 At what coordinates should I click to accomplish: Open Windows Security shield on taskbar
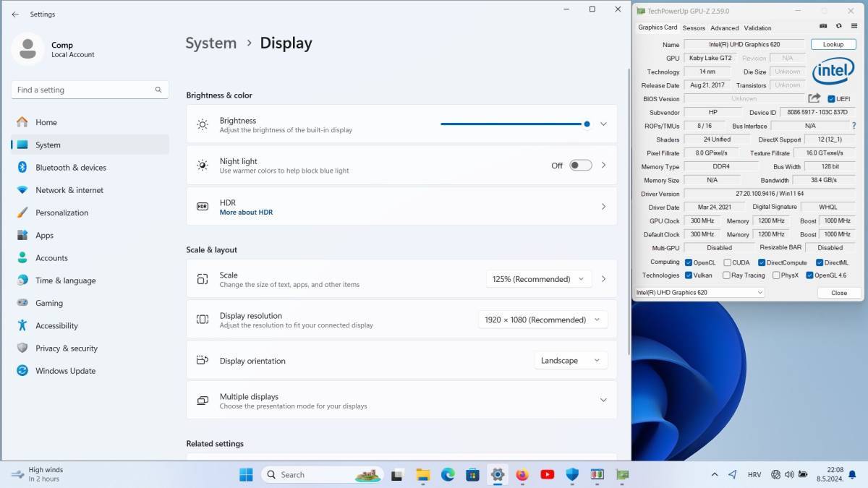(572, 474)
